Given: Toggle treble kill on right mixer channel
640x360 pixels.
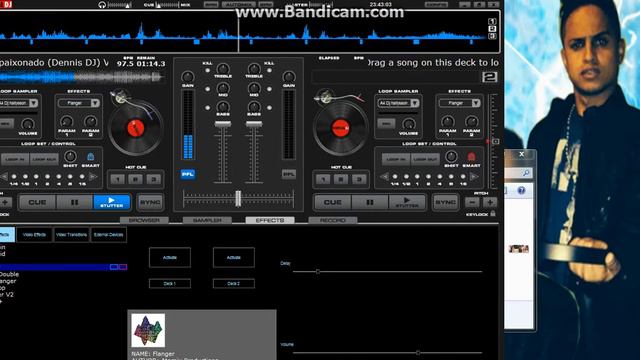Looking at the screenshot, I should 269,70.
